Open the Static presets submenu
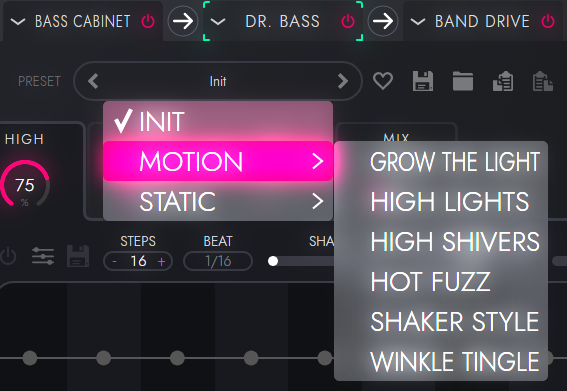This screenshot has width=567, height=391. (218, 201)
